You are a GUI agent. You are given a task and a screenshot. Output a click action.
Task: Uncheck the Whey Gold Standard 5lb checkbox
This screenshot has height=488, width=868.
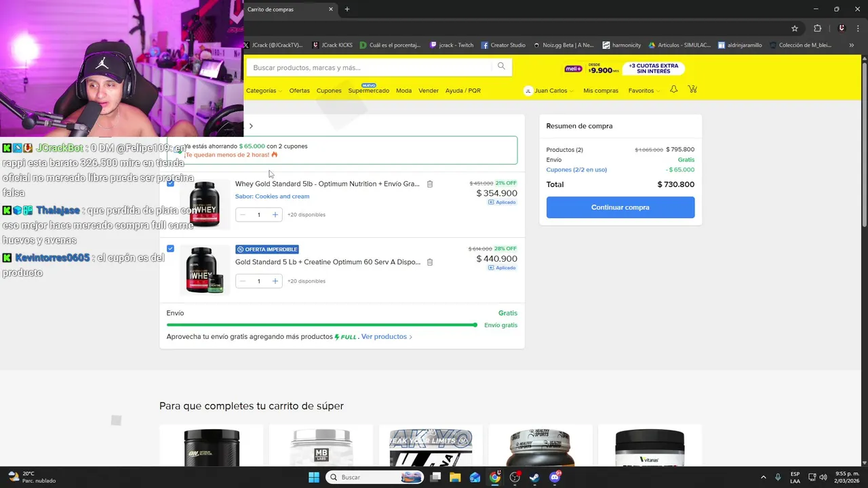click(170, 183)
